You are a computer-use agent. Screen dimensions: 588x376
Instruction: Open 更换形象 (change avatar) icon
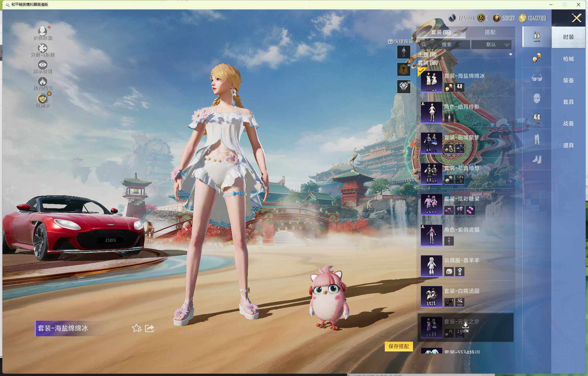43,32
